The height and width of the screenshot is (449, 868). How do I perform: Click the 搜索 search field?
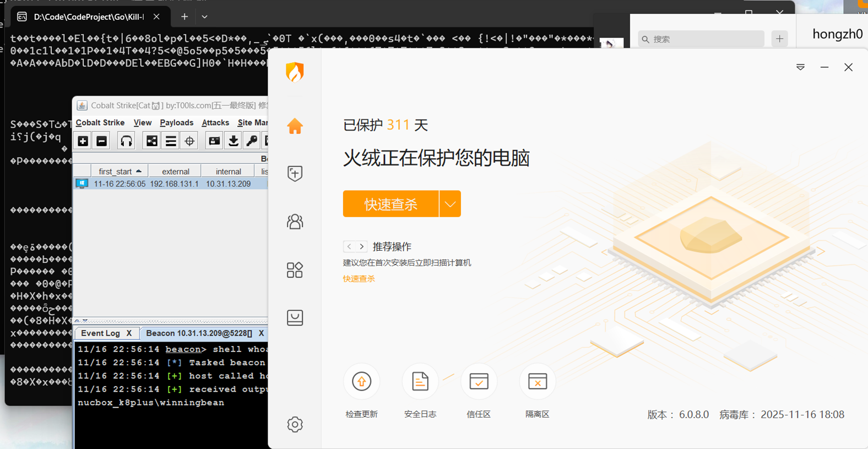click(701, 39)
